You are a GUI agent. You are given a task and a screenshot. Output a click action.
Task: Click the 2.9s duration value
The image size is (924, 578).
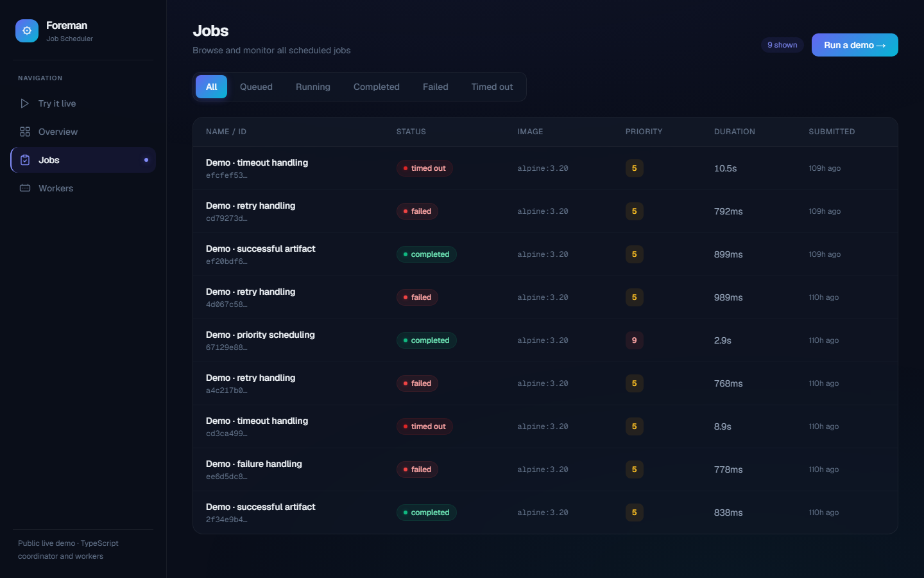[723, 340]
